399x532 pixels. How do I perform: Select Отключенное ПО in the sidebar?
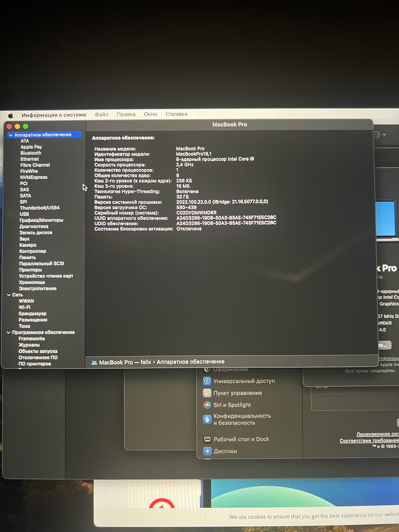click(x=38, y=357)
